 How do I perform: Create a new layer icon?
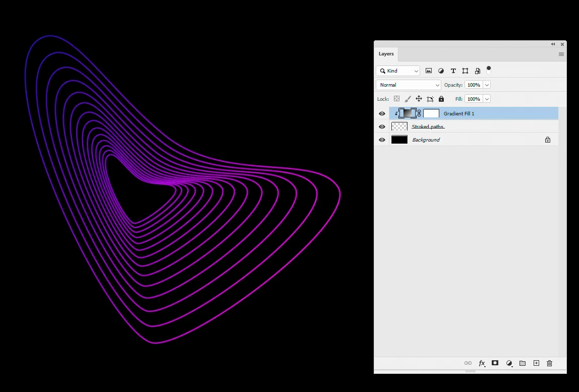tap(536, 363)
